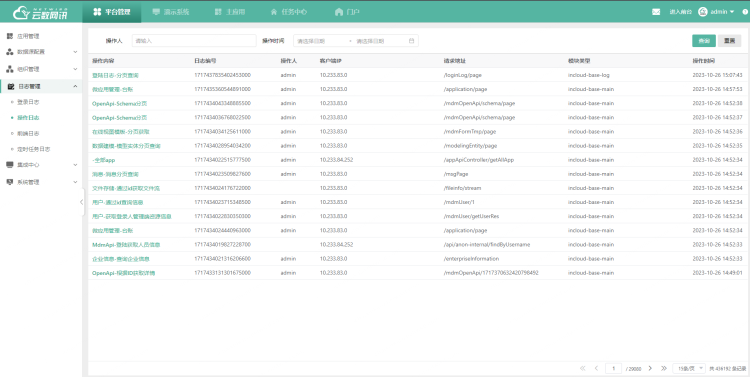The height and width of the screenshot is (377, 750).
Task: Open 登录日志 submenu item
Action: (28, 102)
